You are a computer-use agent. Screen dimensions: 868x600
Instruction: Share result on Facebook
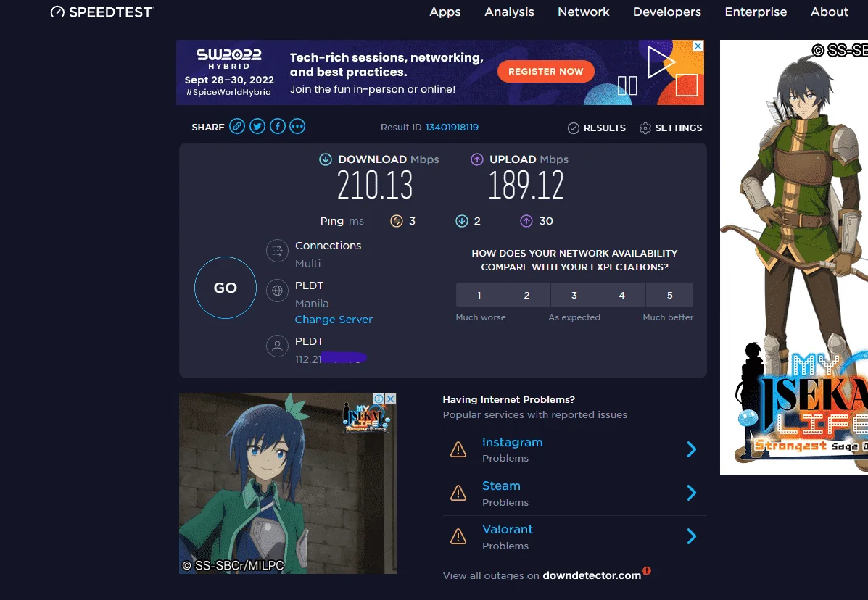pyautogui.click(x=277, y=127)
